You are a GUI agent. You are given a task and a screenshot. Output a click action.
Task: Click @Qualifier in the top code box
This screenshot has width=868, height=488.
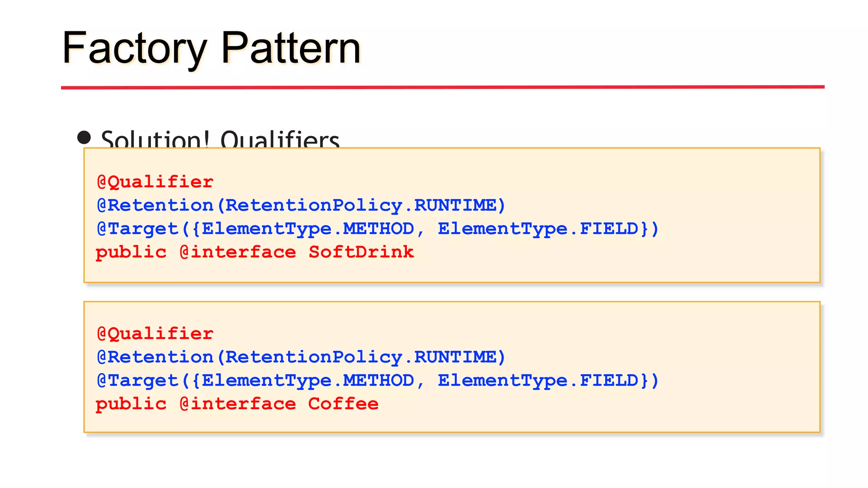click(155, 182)
